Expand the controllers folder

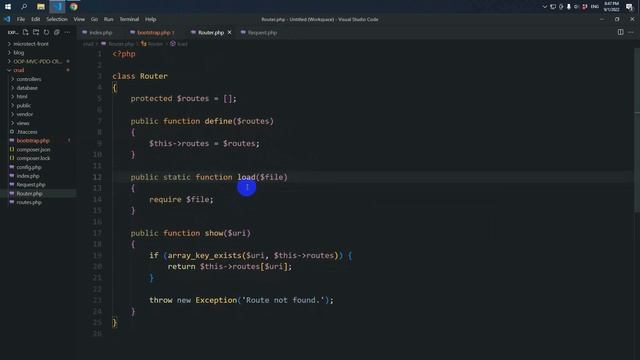click(x=29, y=79)
